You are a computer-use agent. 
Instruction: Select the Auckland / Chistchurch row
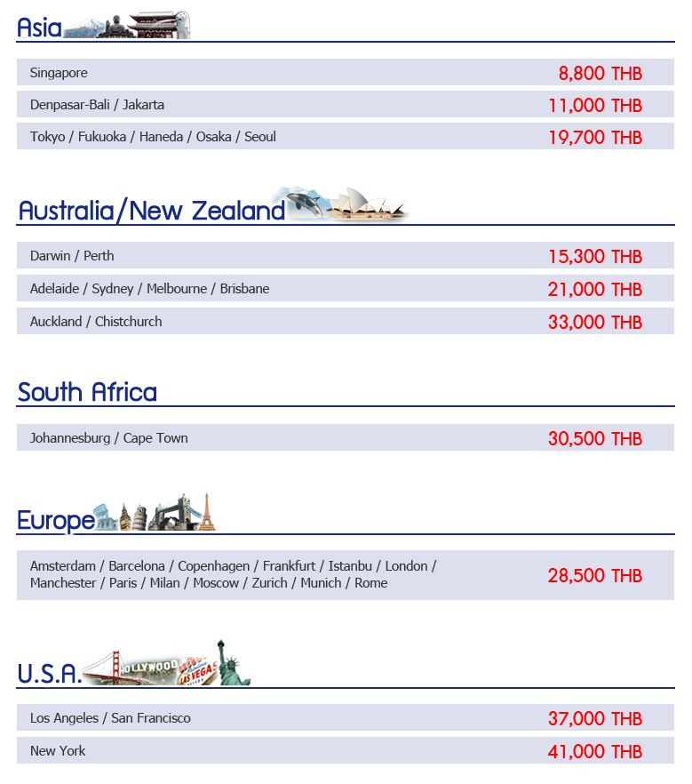(x=345, y=322)
